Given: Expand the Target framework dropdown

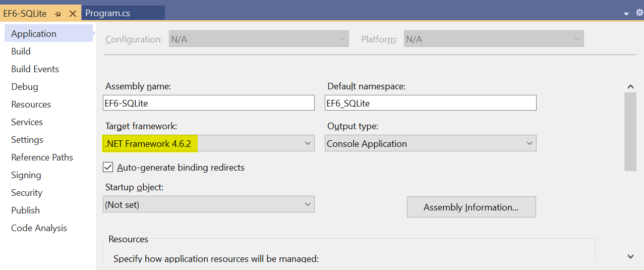Looking at the screenshot, I should click(x=209, y=143).
